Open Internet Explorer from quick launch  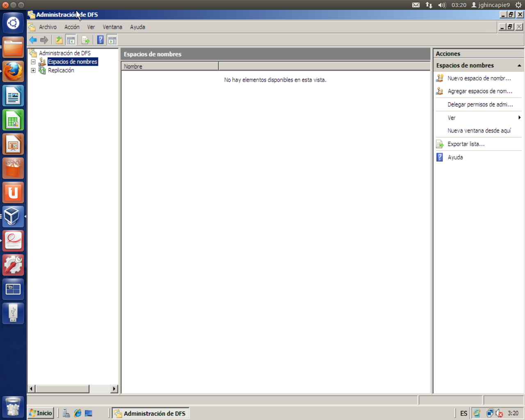pyautogui.click(x=78, y=413)
